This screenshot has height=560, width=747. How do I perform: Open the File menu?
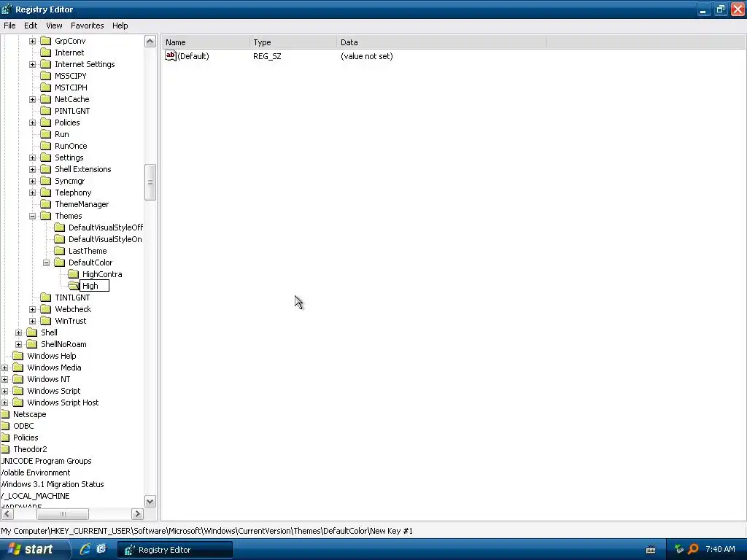coord(9,26)
